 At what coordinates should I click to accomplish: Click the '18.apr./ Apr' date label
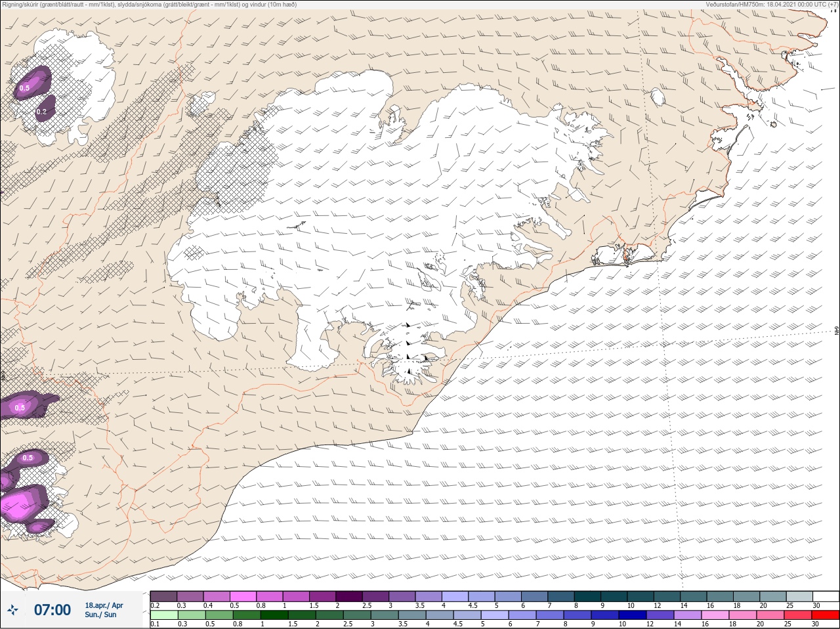[104, 605]
